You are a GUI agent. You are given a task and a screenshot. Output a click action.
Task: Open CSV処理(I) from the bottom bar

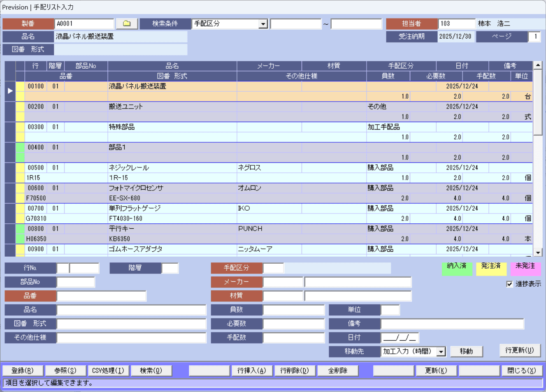pyautogui.click(x=108, y=371)
